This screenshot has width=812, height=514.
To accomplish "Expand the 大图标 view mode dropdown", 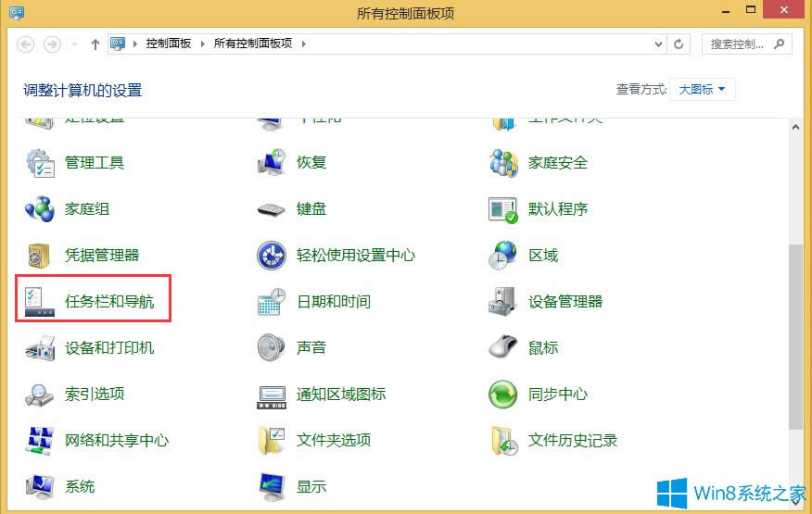I will [703, 90].
